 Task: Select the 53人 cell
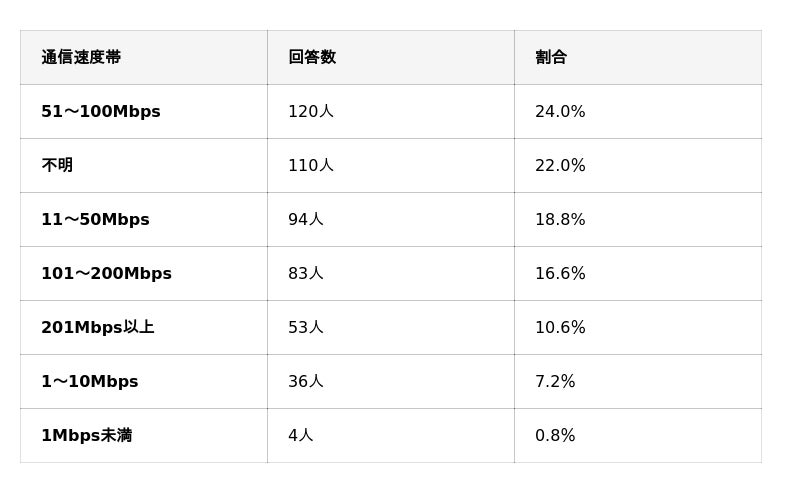click(306, 328)
